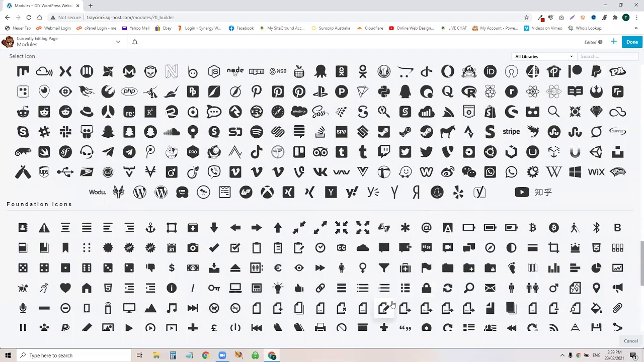Viewport: 644px width, 362px height.
Task: Select the Spotify icon
Action: tap(257, 132)
